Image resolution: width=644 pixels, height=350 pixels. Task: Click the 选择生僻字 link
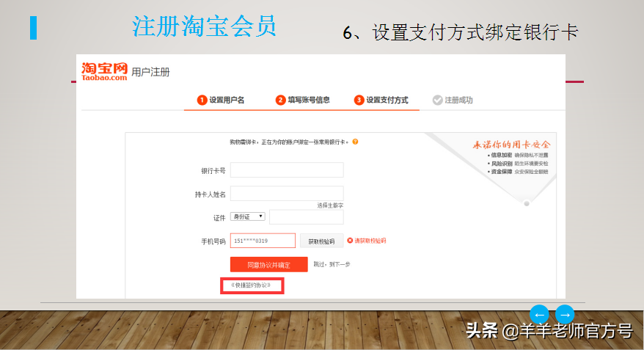click(x=330, y=205)
